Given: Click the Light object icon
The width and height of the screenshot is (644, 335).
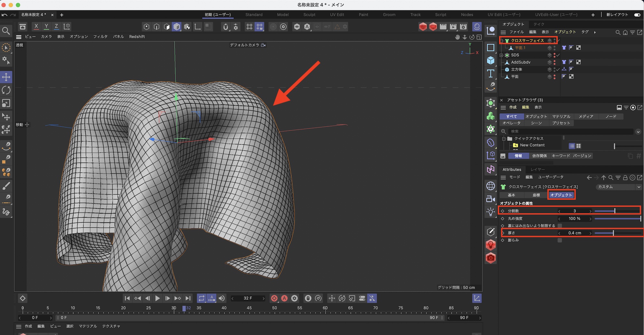Looking at the screenshot, I should coord(490,212).
